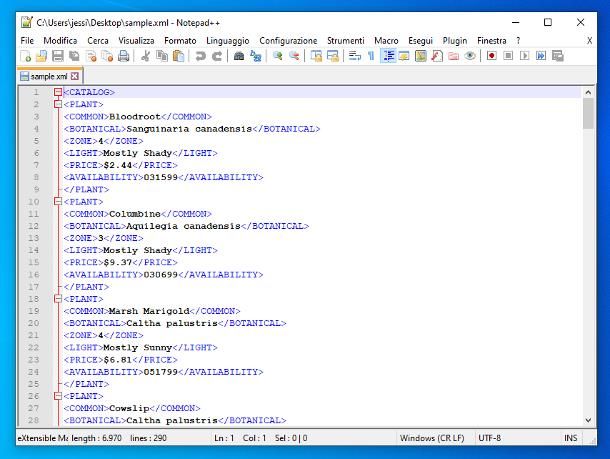Screen dimensions: 610x459
Task: Open the Configurazione menu
Action: [288, 40]
